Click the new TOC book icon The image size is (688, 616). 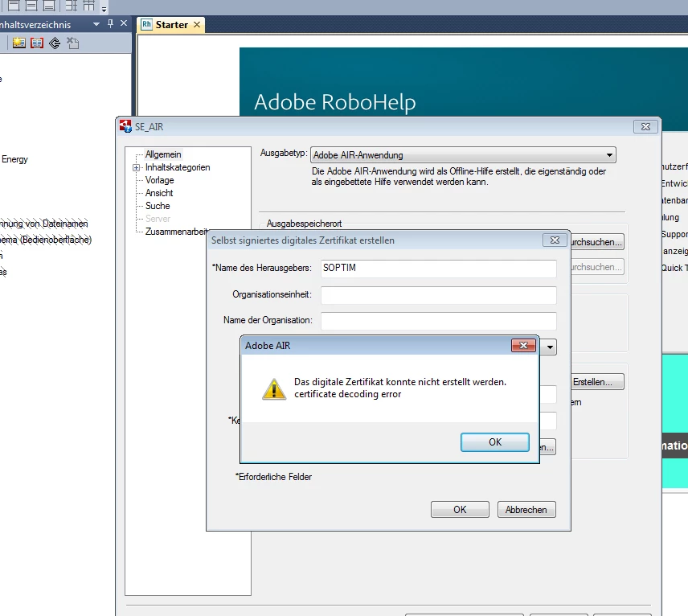(x=18, y=43)
